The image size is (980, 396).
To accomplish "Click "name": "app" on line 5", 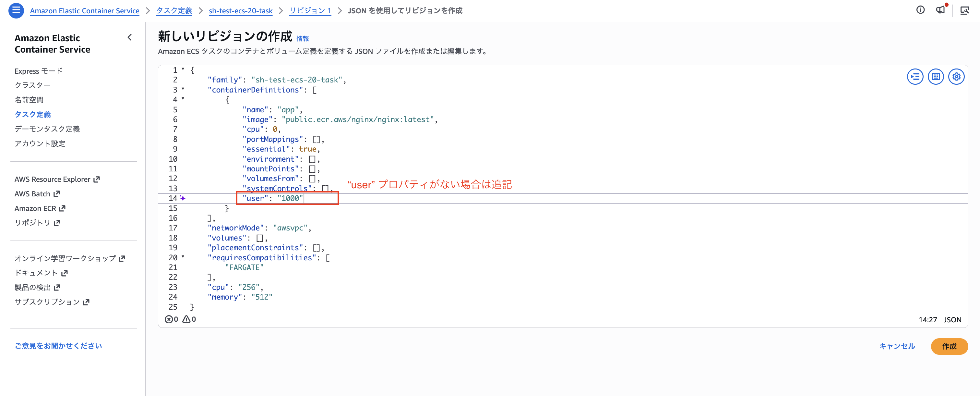I will click(272, 110).
